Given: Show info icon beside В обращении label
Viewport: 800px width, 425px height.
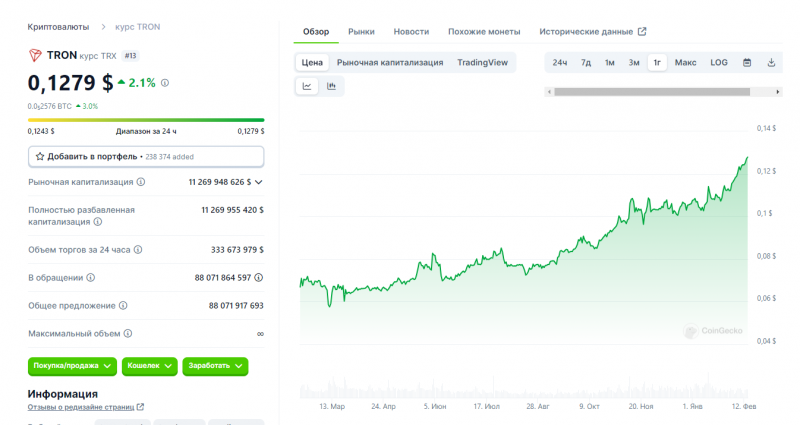Looking at the screenshot, I should coord(90,278).
